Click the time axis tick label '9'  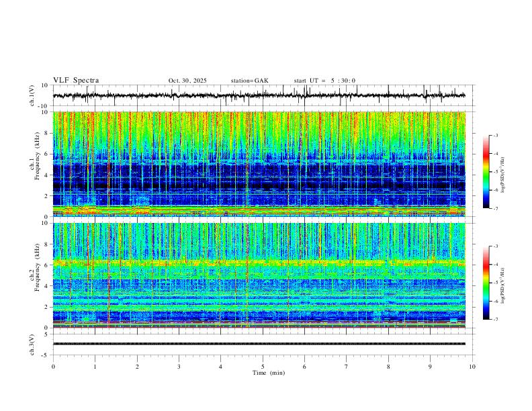(430, 367)
